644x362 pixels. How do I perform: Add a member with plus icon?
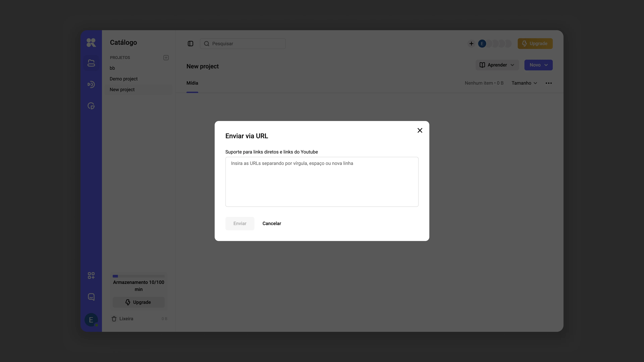(x=471, y=44)
